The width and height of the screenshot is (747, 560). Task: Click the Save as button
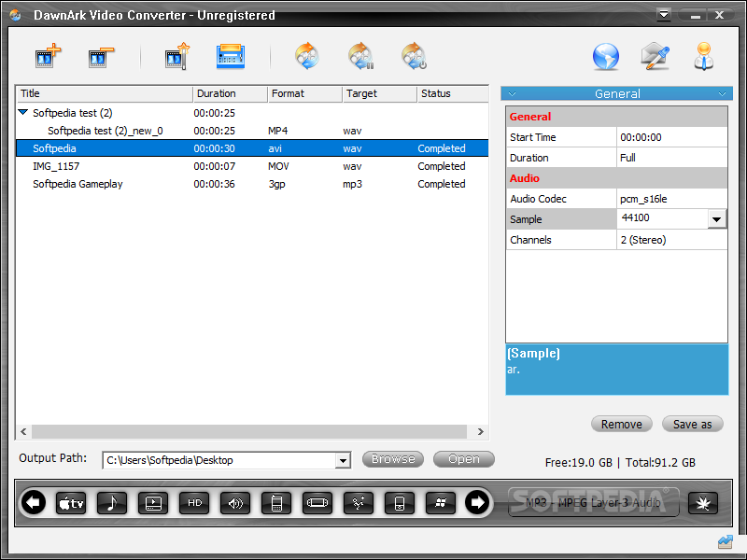(692, 424)
